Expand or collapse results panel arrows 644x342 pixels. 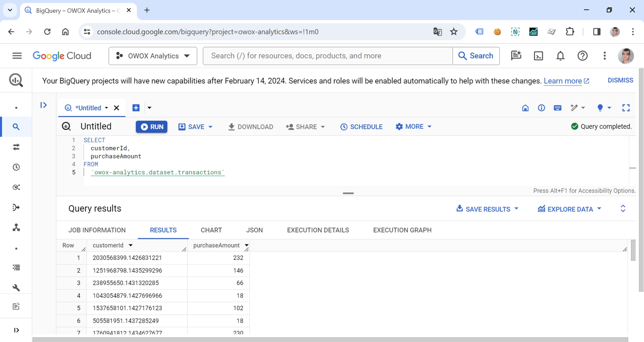pyautogui.click(x=623, y=209)
